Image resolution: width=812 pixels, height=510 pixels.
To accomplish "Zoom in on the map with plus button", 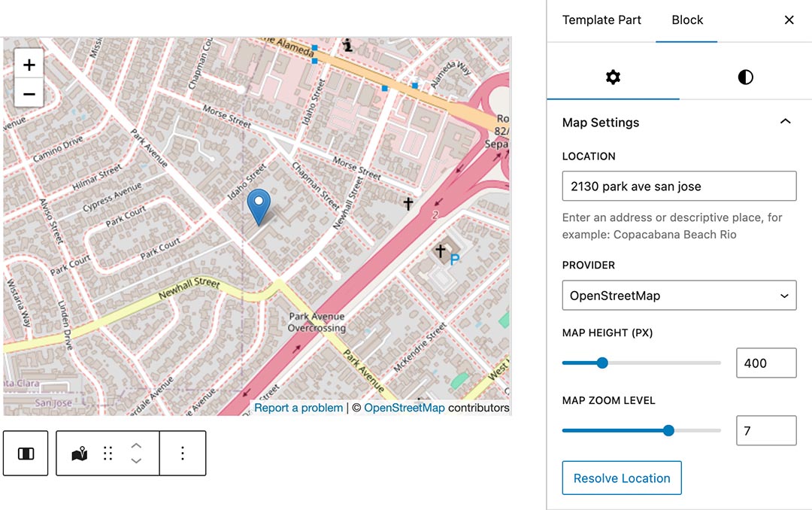I will click(x=29, y=64).
